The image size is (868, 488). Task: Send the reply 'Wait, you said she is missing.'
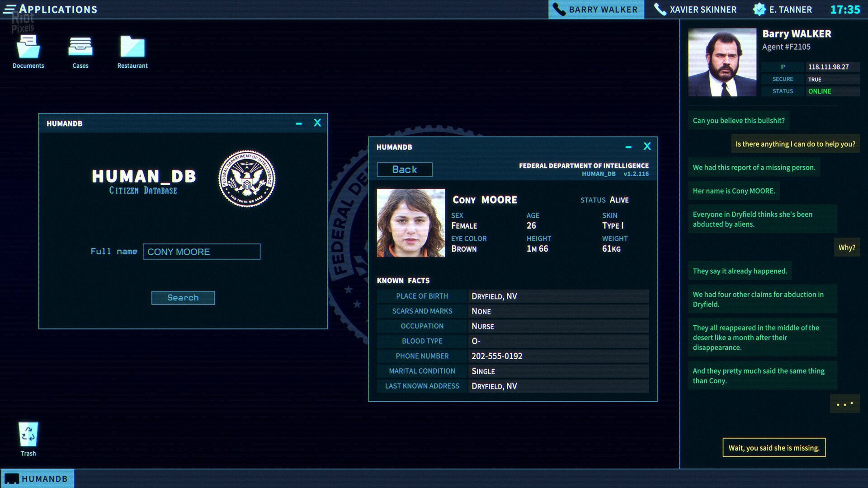[x=774, y=448]
